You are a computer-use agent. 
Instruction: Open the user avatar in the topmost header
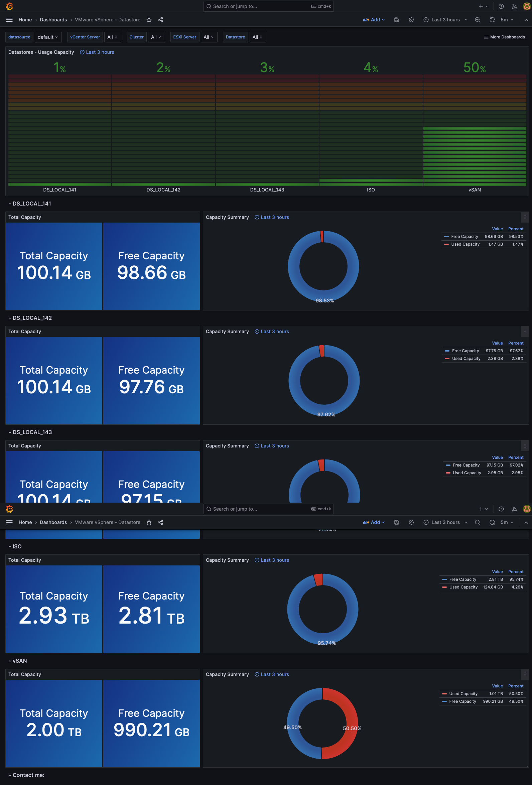click(x=527, y=6)
